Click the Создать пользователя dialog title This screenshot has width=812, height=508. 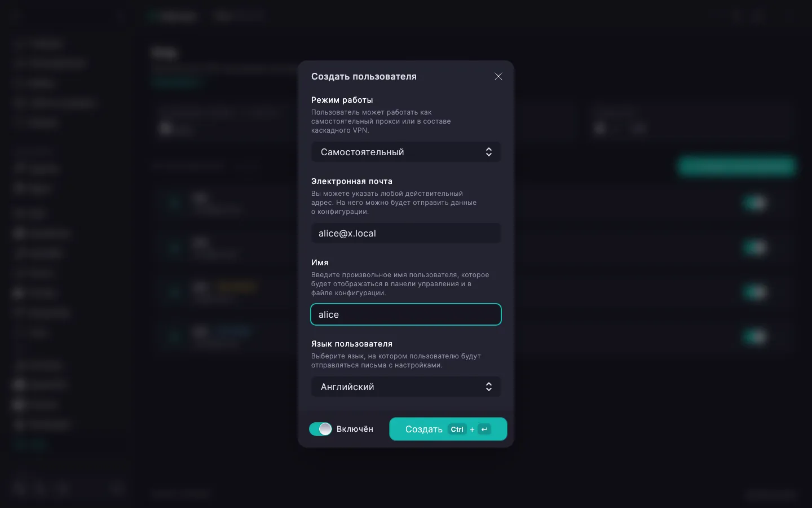[364, 76]
